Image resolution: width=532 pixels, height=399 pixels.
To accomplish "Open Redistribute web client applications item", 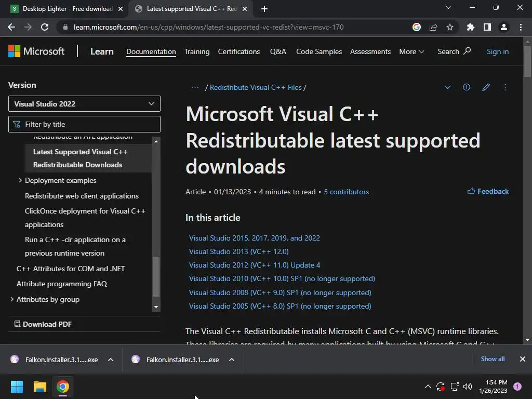I will tap(82, 196).
